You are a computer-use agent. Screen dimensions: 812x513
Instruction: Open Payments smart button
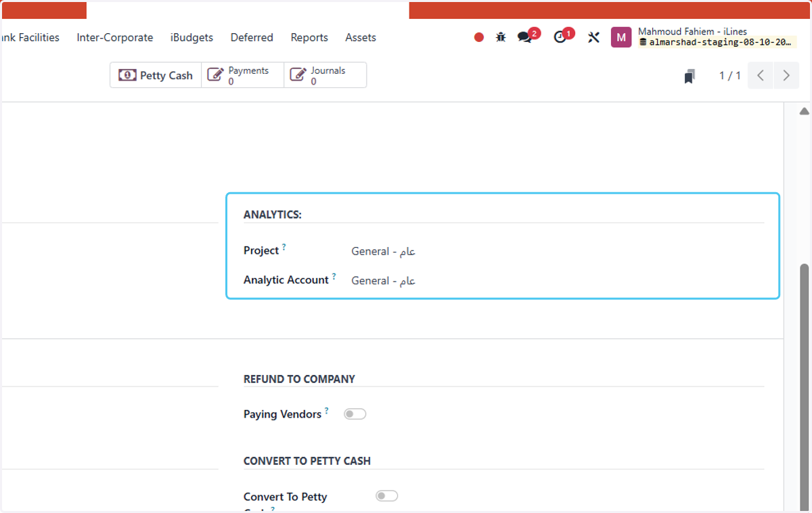point(242,75)
